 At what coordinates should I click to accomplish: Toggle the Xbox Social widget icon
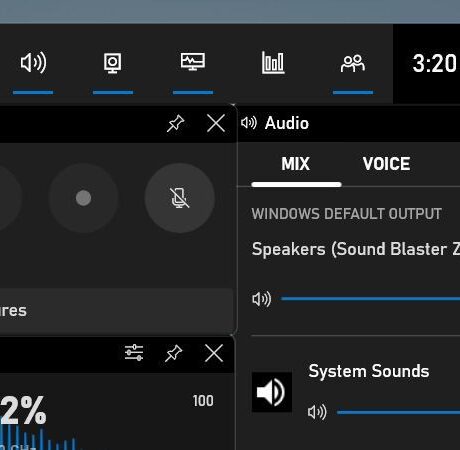[353, 63]
